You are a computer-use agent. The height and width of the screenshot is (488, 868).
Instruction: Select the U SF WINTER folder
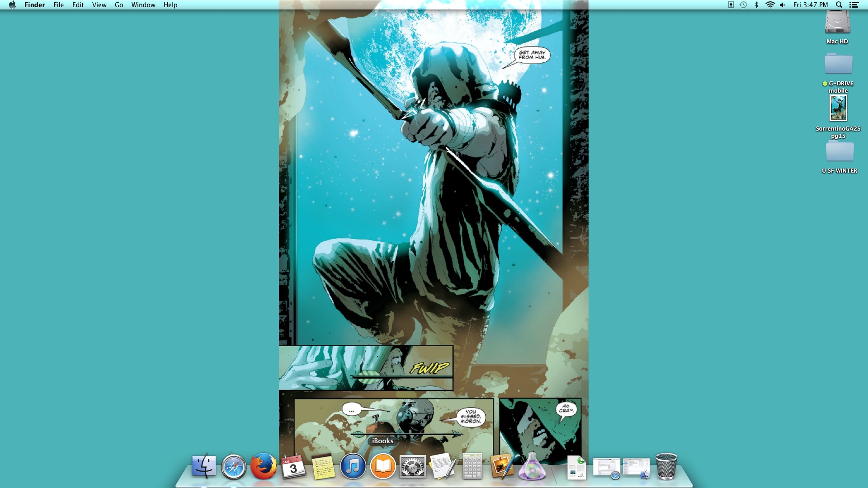(x=840, y=151)
